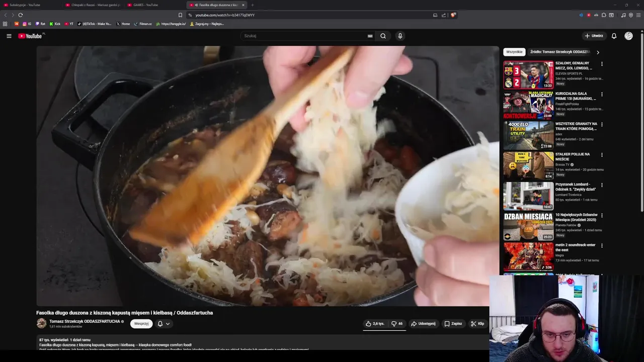The width and height of the screenshot is (644, 362).
Task: Open the new tab plus button
Action: tap(253, 5)
